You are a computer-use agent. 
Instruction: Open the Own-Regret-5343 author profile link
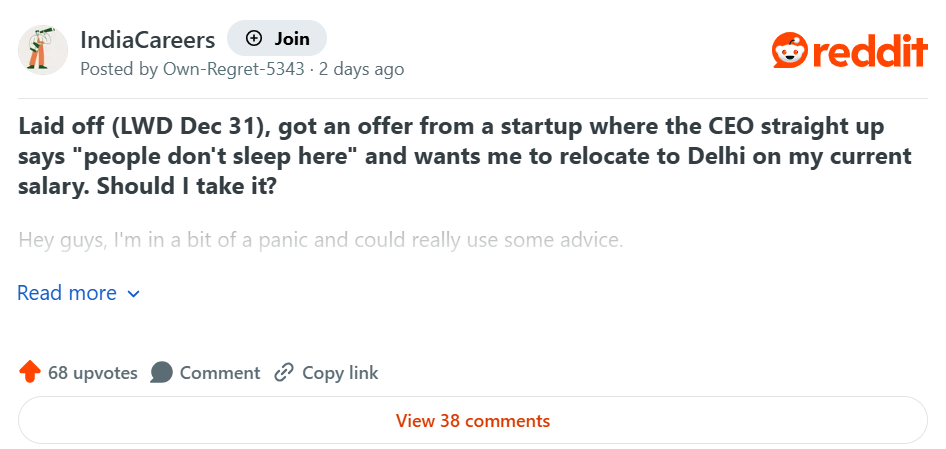point(235,69)
